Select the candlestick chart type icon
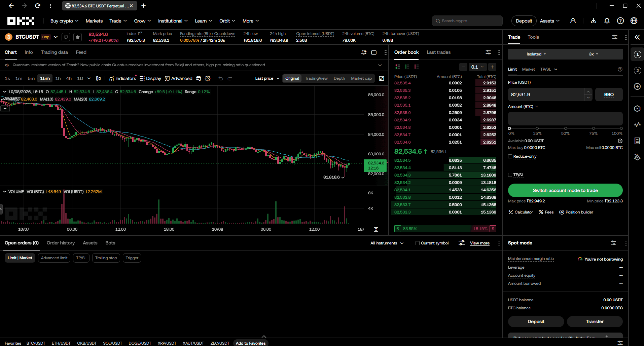The width and height of the screenshot is (644, 346). click(x=98, y=78)
